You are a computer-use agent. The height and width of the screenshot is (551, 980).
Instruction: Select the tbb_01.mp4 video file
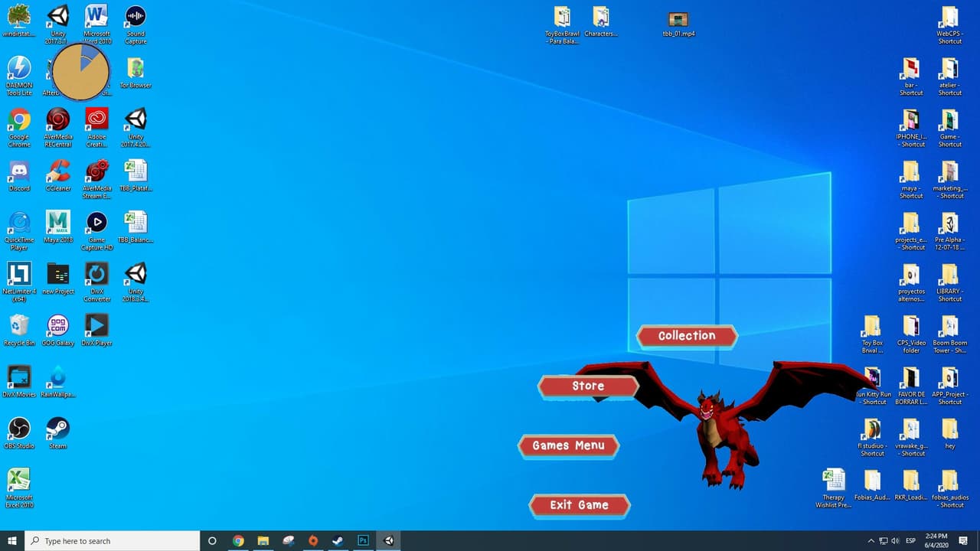tap(678, 23)
